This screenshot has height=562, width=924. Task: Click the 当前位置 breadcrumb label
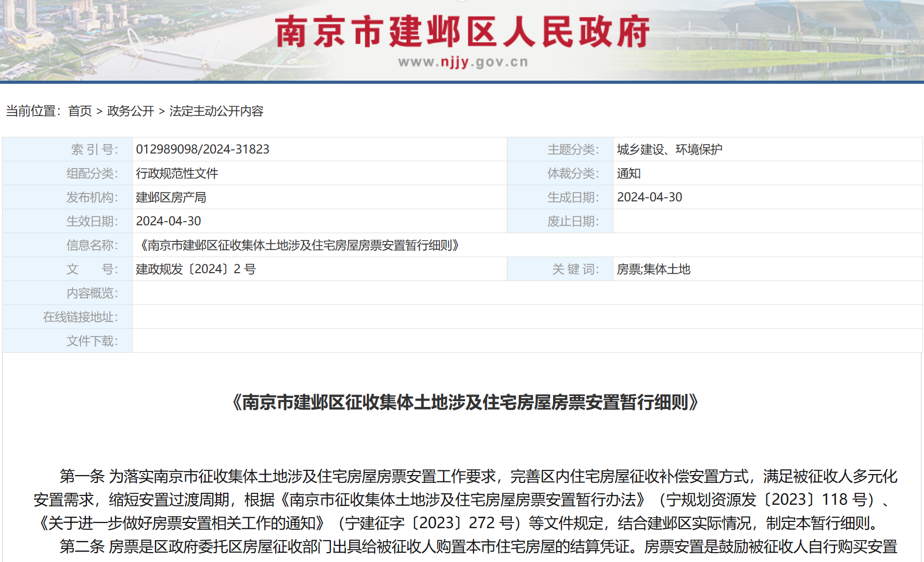click(34, 111)
